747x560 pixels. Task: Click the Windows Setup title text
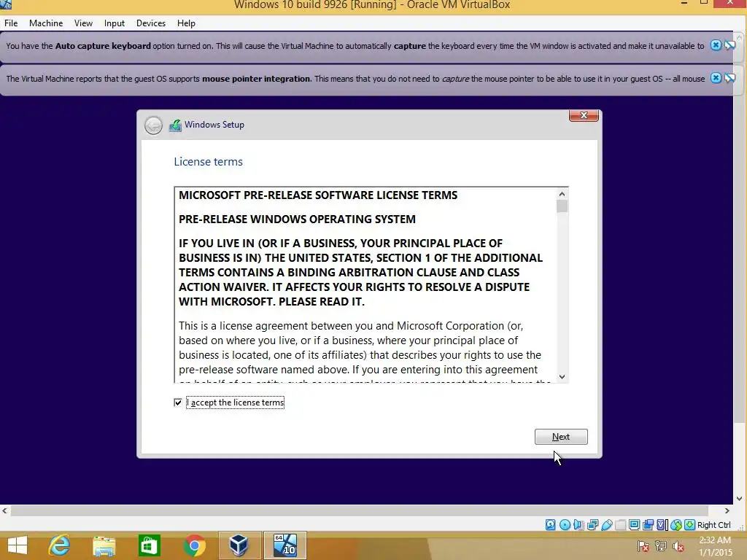(214, 124)
